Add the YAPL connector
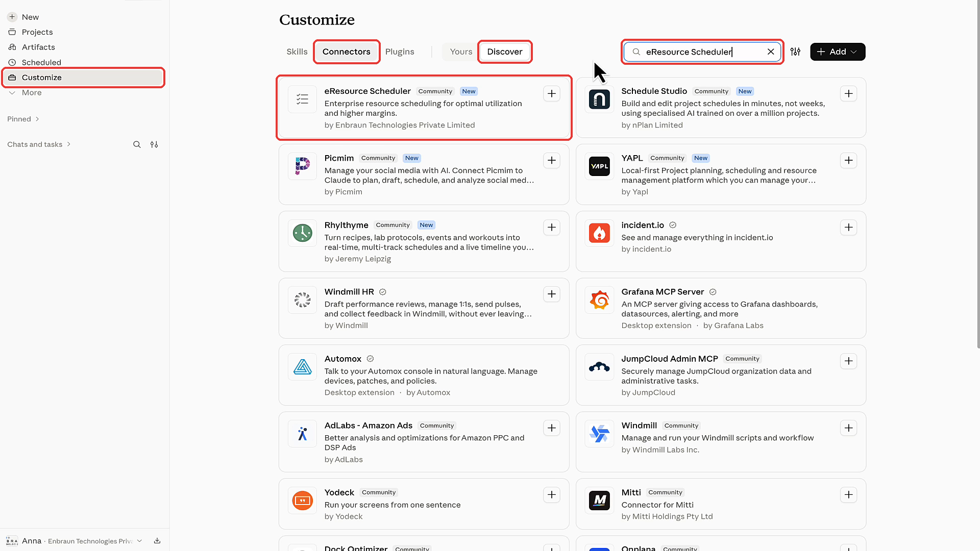 [848, 161]
